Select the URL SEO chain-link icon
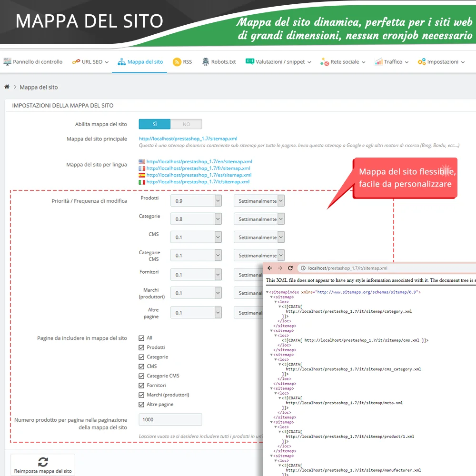Screen dimensions: 476x476 tap(76, 61)
